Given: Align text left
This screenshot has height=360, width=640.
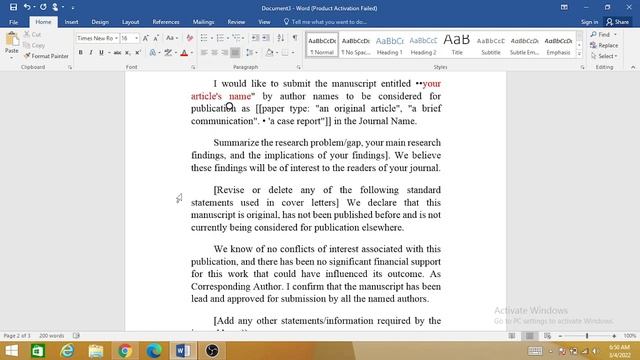Looking at the screenshot, I should (x=204, y=53).
